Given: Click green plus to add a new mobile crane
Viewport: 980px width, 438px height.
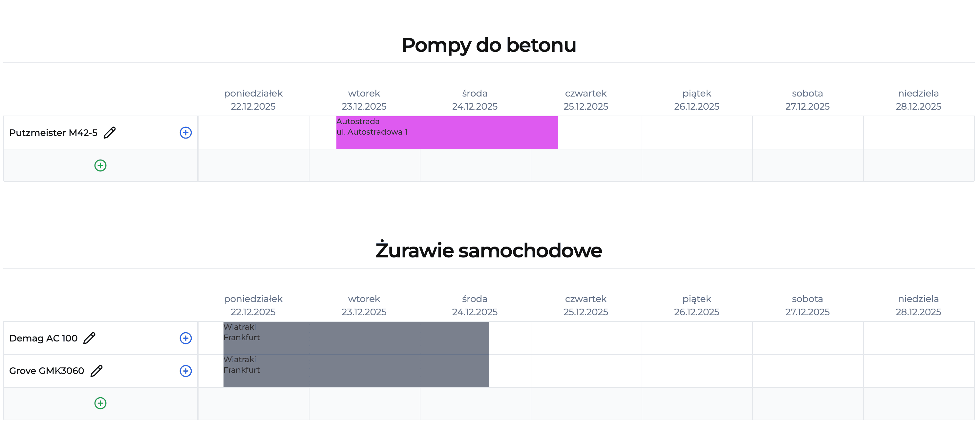Looking at the screenshot, I should (100, 404).
